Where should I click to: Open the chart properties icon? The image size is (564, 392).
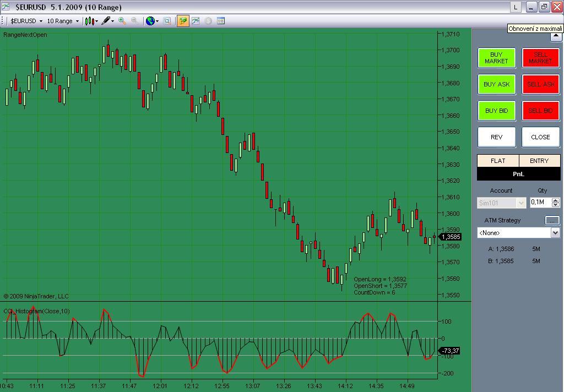(221, 21)
